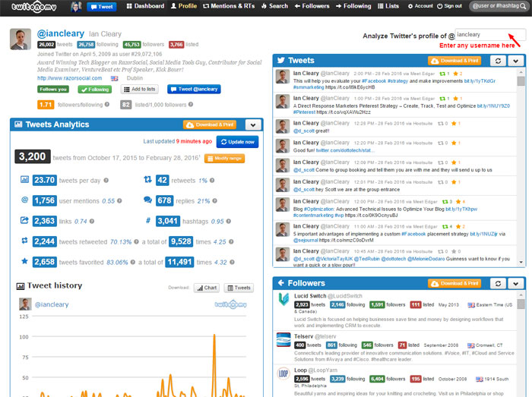Open the @iancleary profile link heading
This screenshot has width=532, height=397.
pyautogui.click(x=60, y=33)
